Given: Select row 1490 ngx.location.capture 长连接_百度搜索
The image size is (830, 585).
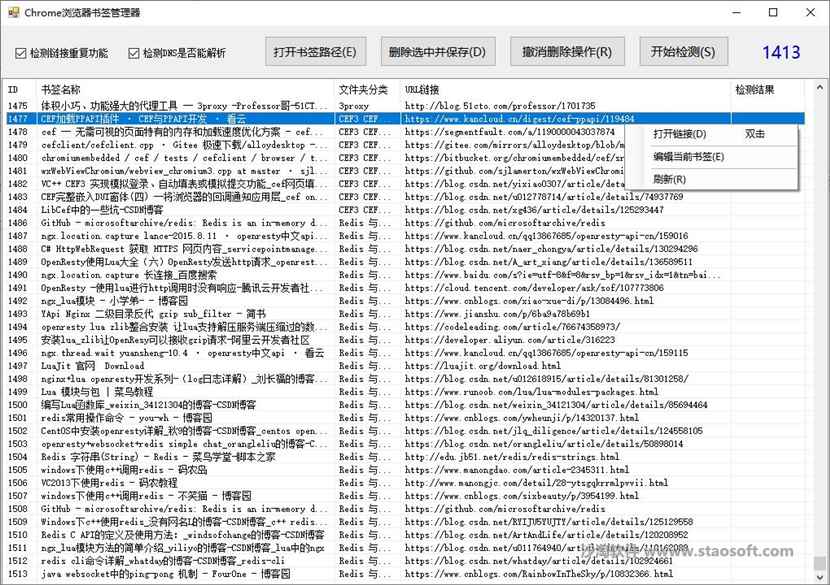Looking at the screenshot, I should point(404,275).
